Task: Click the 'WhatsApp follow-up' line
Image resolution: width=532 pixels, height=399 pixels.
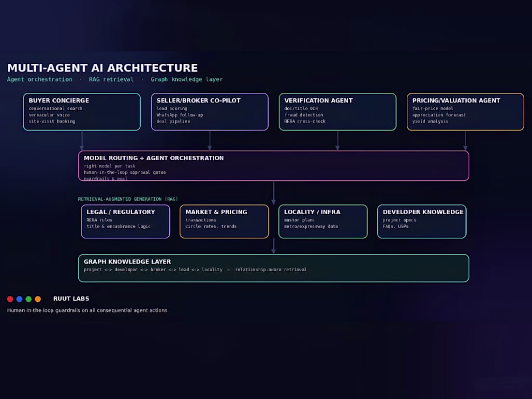Action: point(180,115)
